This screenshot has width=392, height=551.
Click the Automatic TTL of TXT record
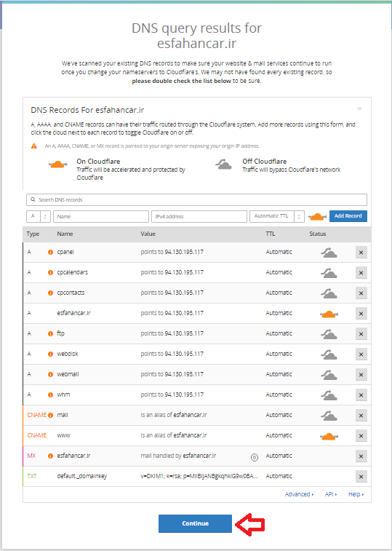[x=279, y=477]
